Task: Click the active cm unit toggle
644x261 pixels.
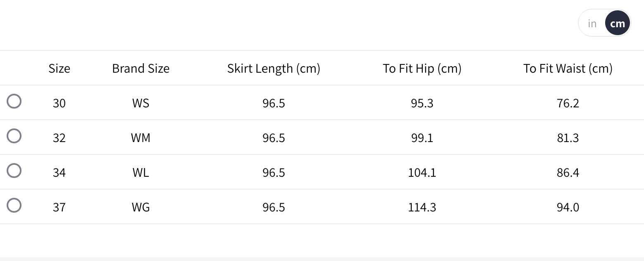Action: (x=617, y=24)
